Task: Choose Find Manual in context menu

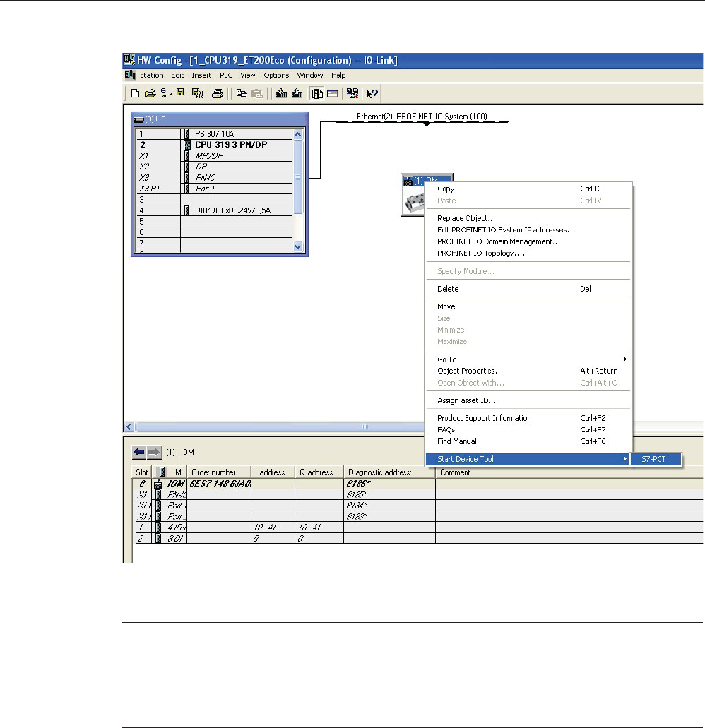Action: click(x=528, y=441)
